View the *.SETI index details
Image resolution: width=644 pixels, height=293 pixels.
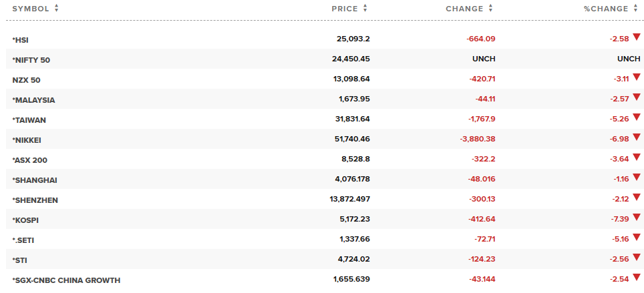click(x=23, y=240)
